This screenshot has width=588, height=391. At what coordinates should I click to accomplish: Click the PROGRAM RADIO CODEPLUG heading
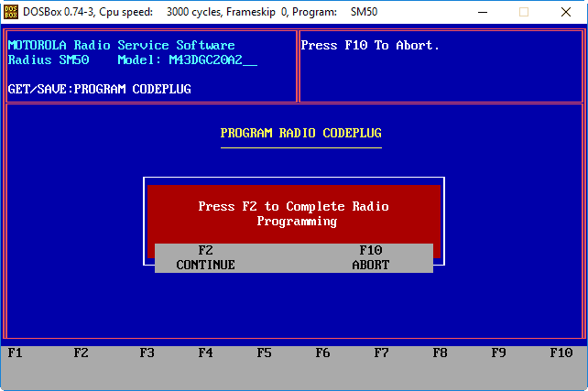300,133
